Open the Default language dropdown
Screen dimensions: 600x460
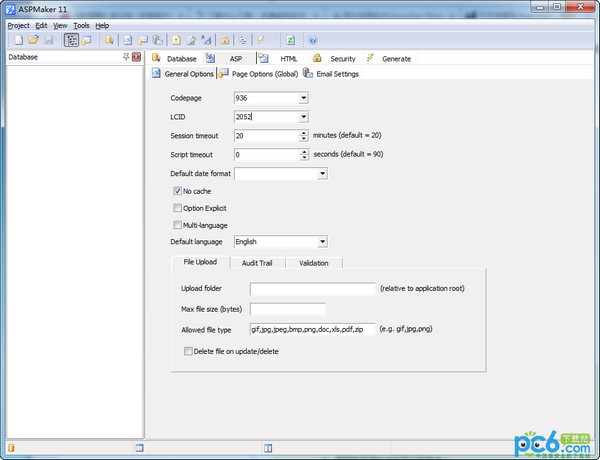(x=322, y=241)
